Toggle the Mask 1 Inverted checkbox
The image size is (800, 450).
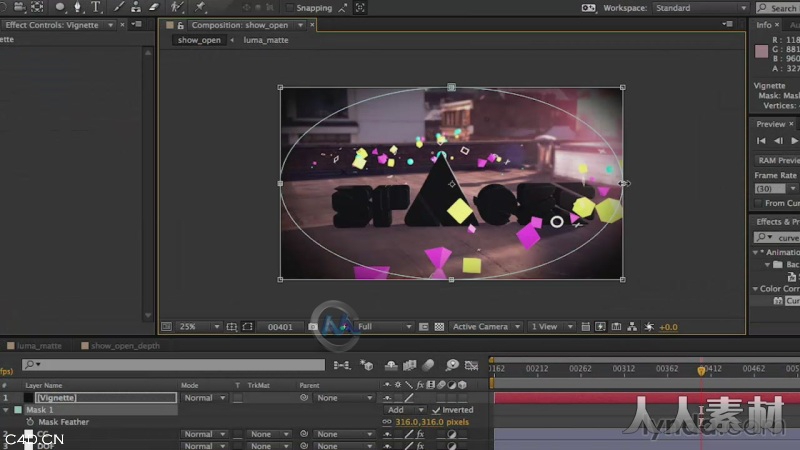tap(436, 410)
